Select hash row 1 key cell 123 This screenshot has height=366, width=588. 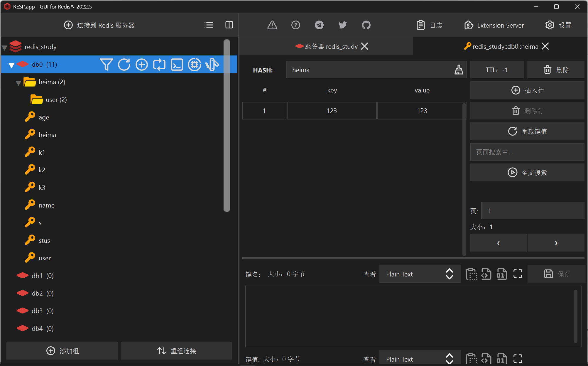pos(332,111)
